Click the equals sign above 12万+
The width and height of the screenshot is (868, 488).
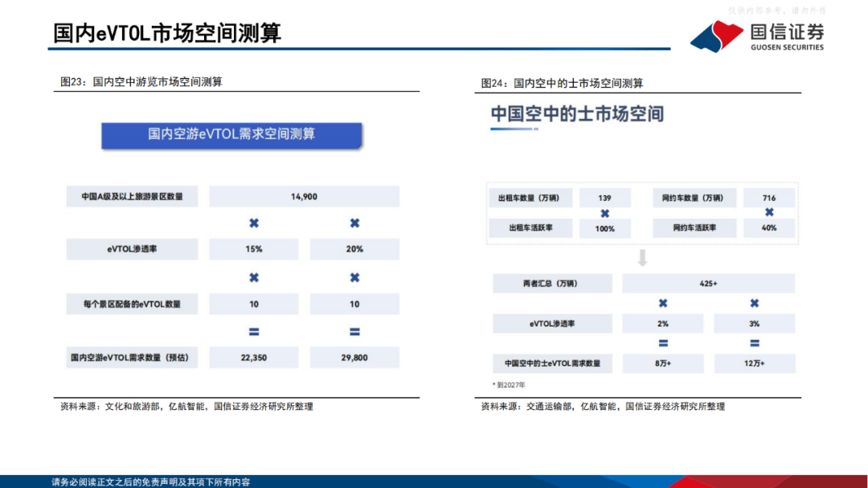pos(755,344)
